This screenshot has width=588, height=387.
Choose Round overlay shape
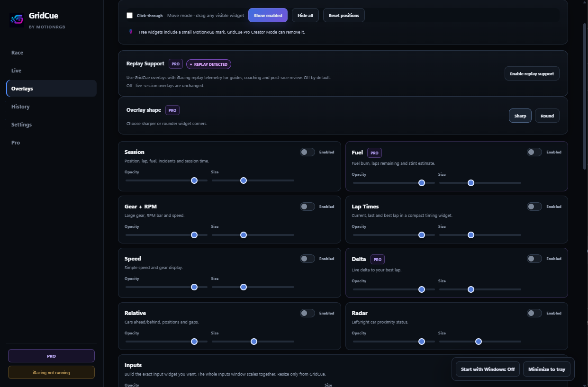pyautogui.click(x=547, y=116)
